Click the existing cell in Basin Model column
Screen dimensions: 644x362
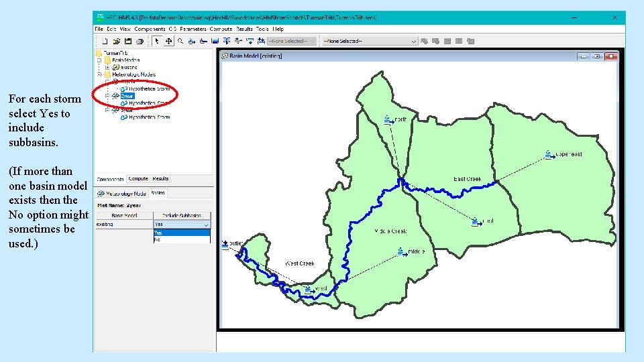pos(125,225)
